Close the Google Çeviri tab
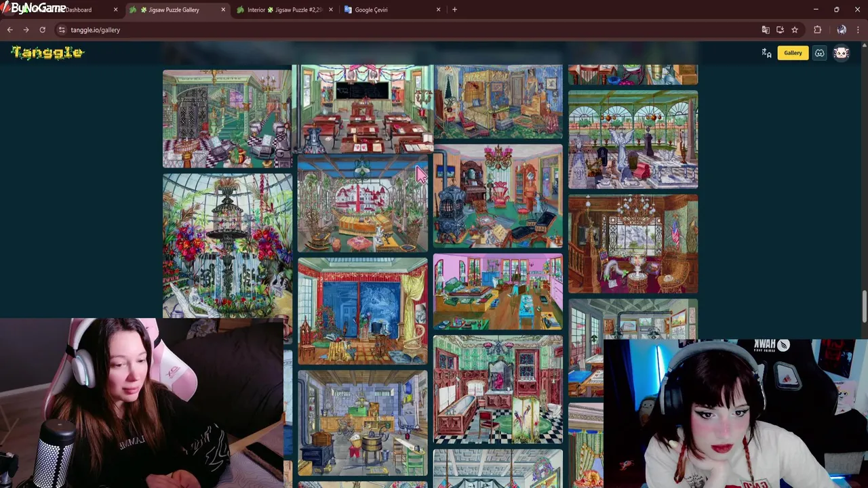This screenshot has width=868, height=488. pos(438,9)
